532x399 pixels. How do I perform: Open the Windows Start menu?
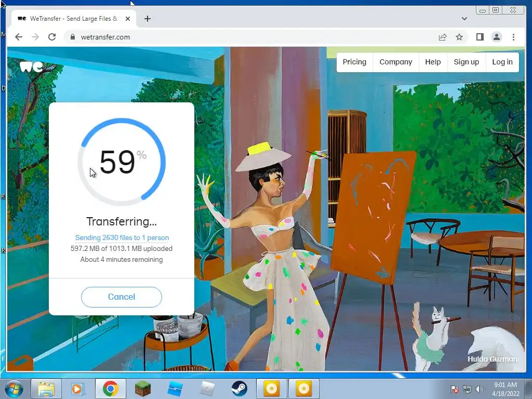[x=14, y=389]
